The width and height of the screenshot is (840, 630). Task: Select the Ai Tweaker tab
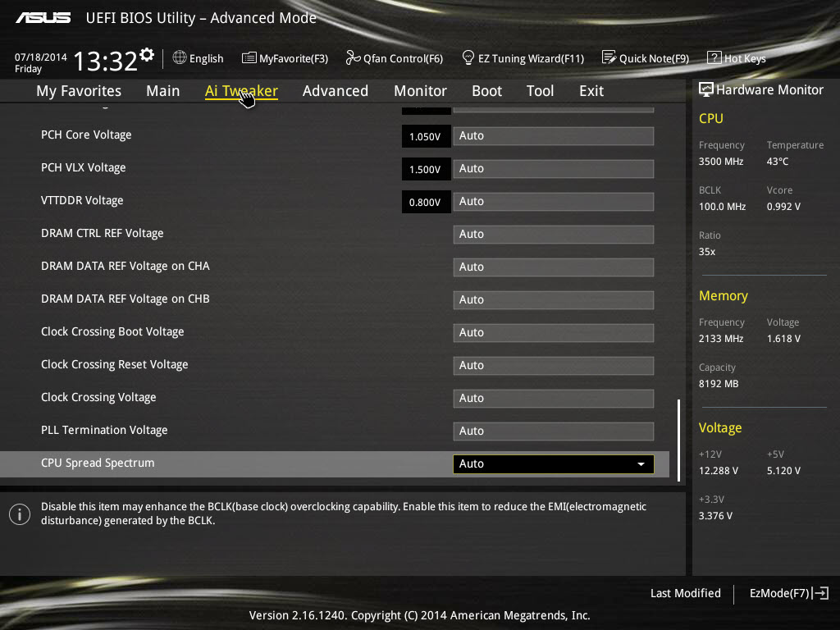pyautogui.click(x=241, y=91)
